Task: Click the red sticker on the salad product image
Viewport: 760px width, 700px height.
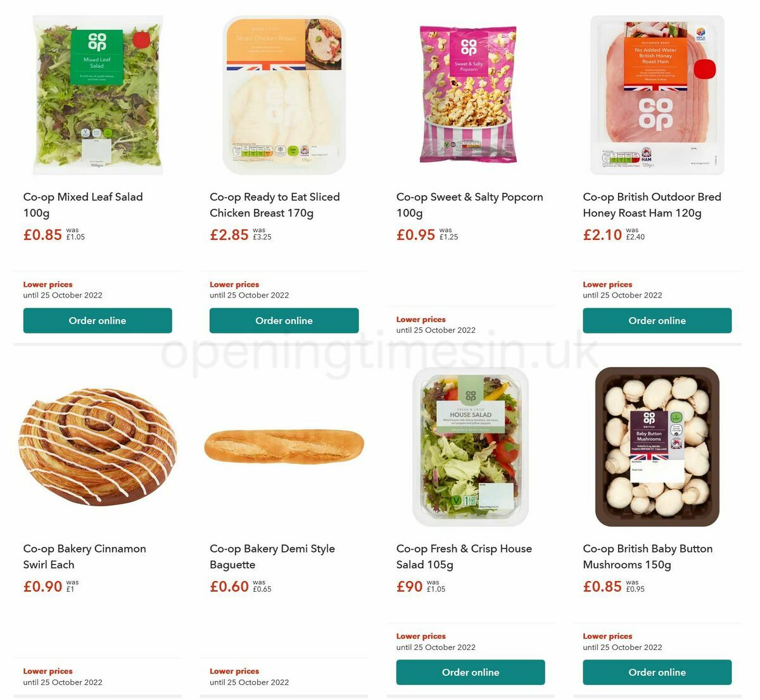Action: [x=142, y=39]
